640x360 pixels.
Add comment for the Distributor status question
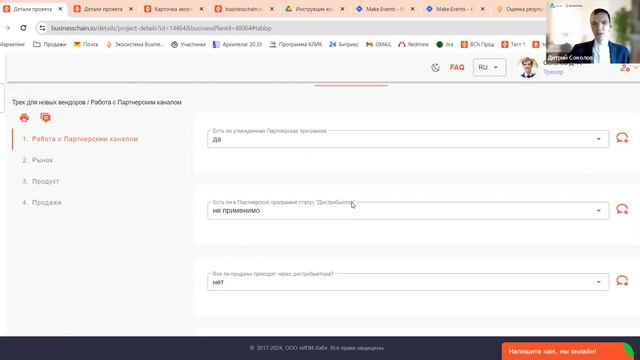[x=622, y=209]
